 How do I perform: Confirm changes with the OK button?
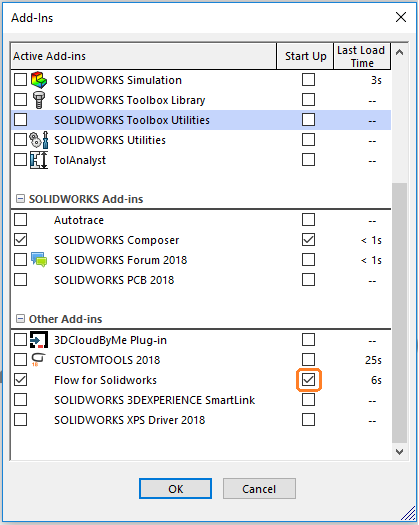176,489
